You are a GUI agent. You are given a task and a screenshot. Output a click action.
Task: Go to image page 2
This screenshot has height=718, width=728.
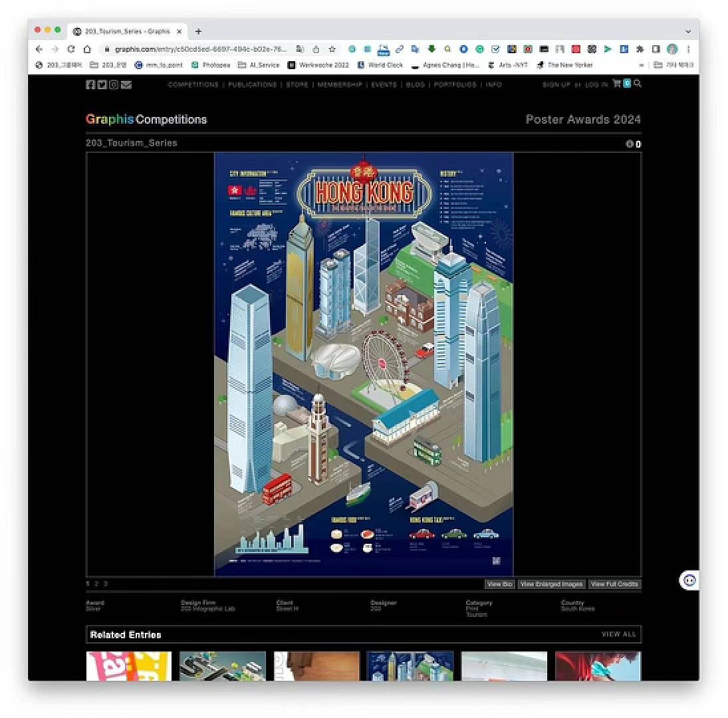[96, 584]
